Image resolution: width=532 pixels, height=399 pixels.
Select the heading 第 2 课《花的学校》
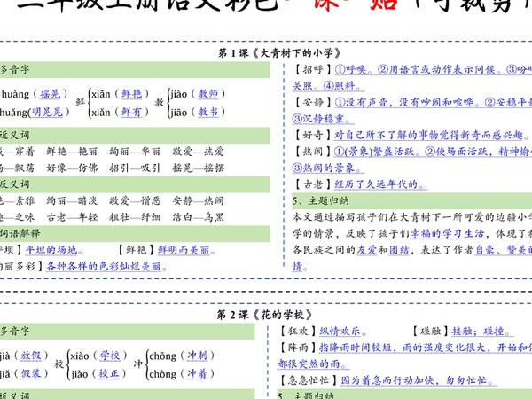click(x=264, y=315)
